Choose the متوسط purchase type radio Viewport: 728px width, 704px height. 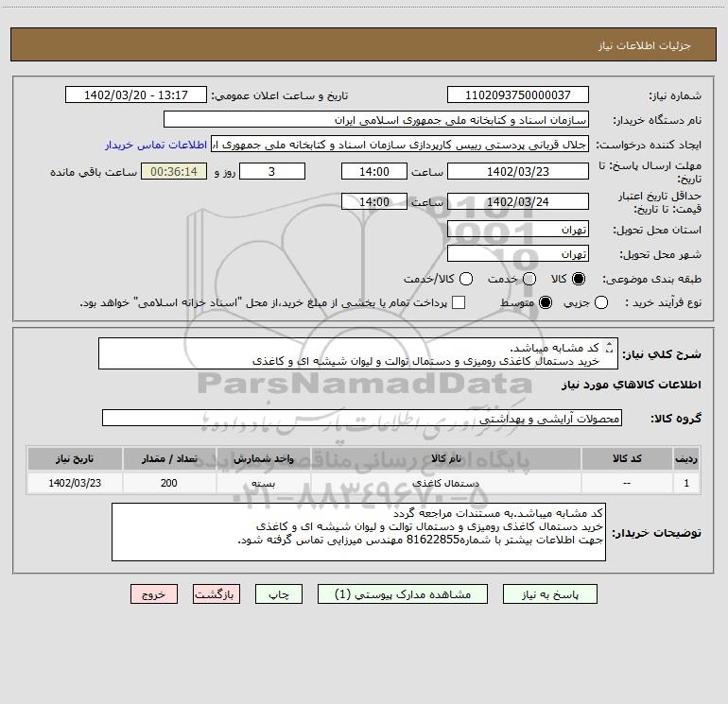[x=546, y=302]
